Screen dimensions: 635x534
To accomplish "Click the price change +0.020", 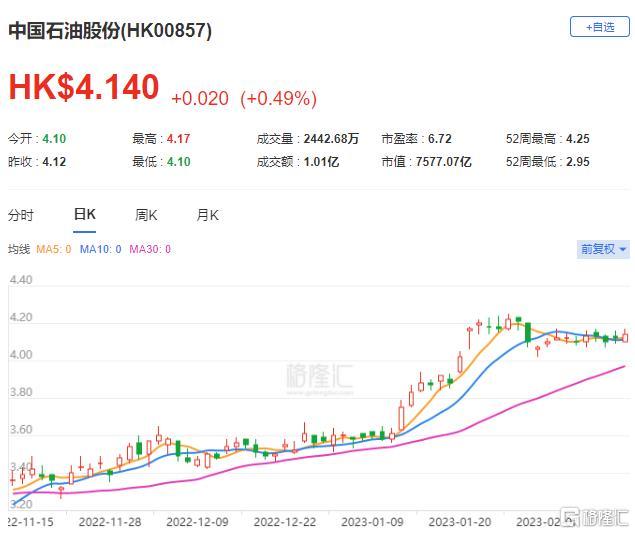I will click(200, 98).
